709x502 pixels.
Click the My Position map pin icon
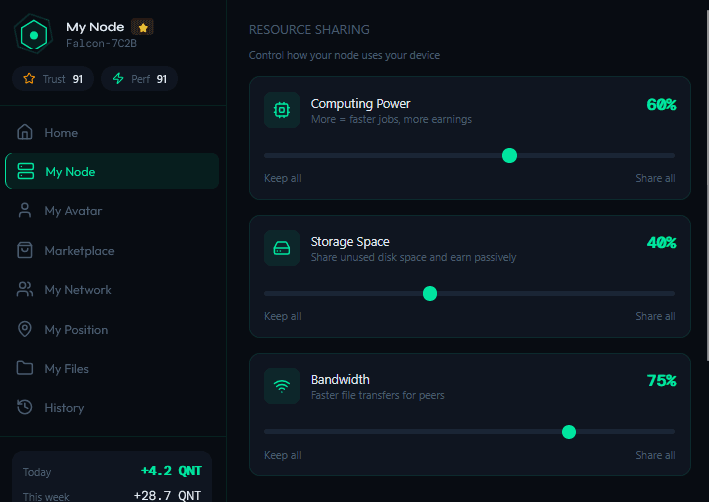[25, 329]
